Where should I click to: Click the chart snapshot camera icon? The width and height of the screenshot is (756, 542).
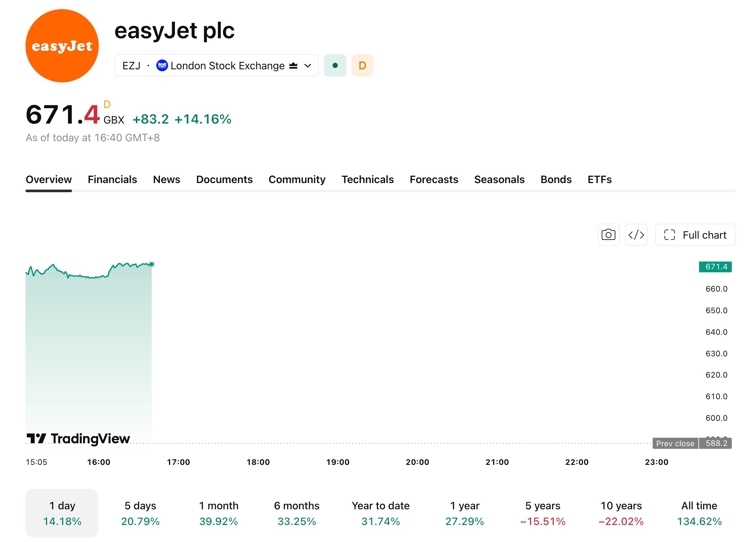point(608,235)
